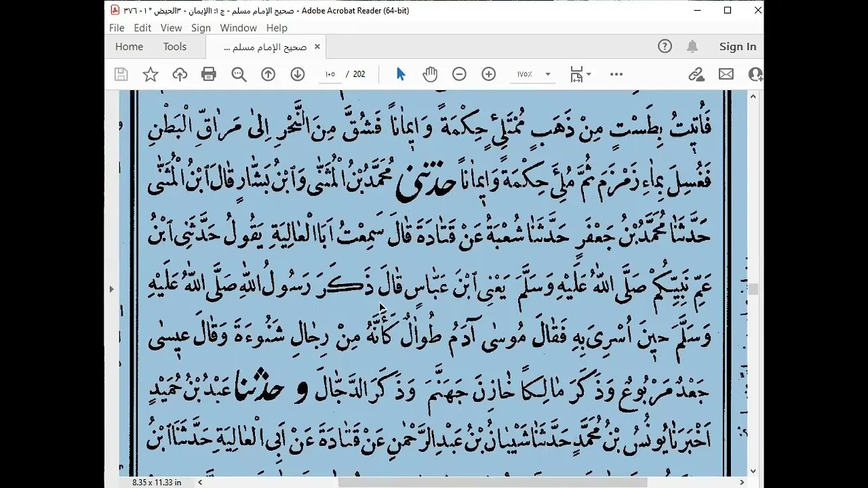868x488 pixels.
Task: Select the صحيح الإمام مسلم document tab
Action: coord(265,47)
